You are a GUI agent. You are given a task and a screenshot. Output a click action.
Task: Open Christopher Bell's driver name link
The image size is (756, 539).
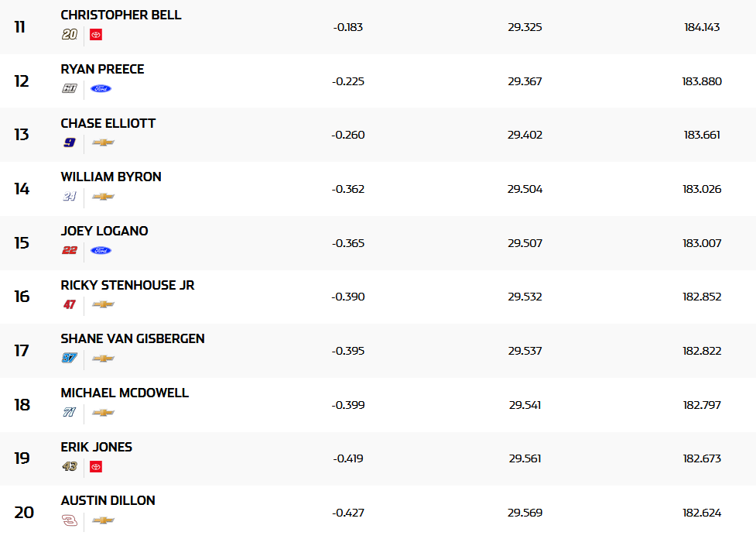[121, 15]
